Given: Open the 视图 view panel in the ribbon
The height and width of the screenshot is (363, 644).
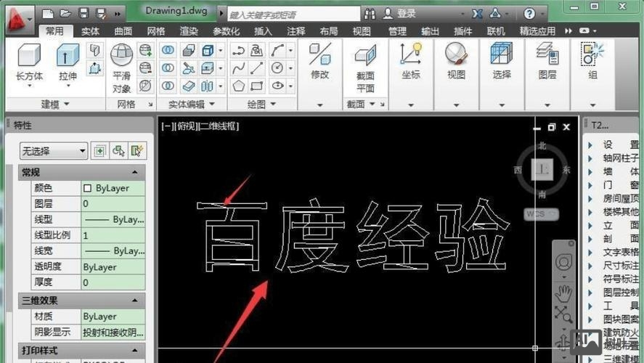Looking at the screenshot, I should coord(456,61).
